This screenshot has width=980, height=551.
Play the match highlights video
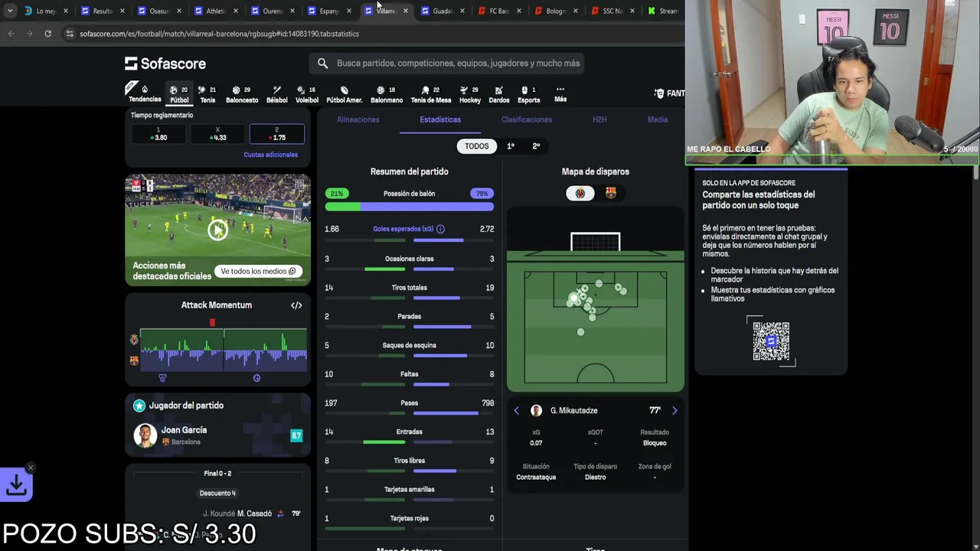(217, 230)
